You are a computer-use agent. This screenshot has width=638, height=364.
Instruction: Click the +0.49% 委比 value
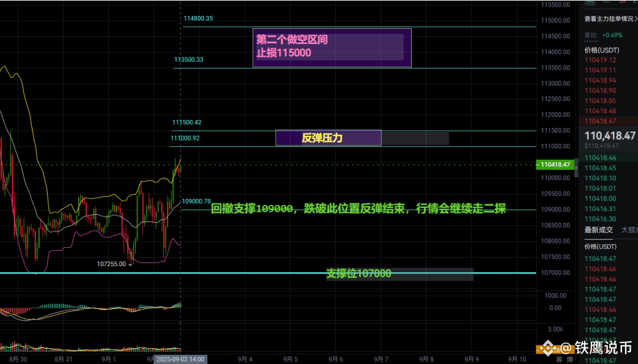coord(612,35)
